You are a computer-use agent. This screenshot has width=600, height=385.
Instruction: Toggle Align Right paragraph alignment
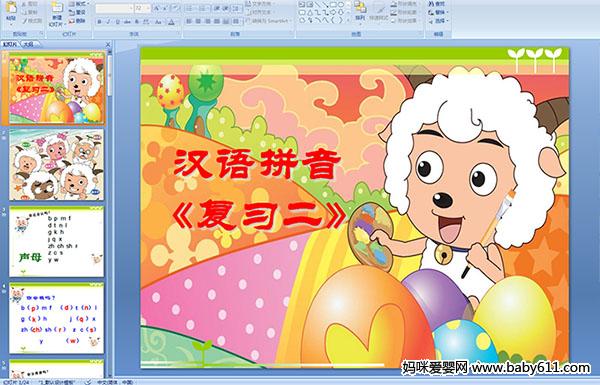coord(208,21)
